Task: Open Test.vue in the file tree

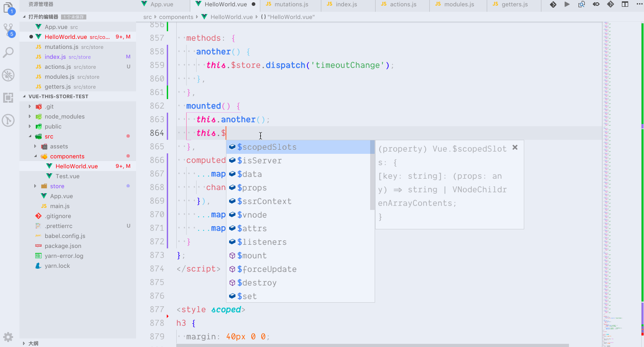Action: [78, 176]
